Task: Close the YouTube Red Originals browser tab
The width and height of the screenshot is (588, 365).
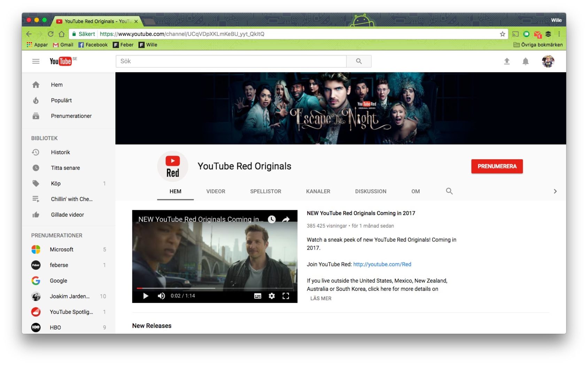Action: pos(136,21)
